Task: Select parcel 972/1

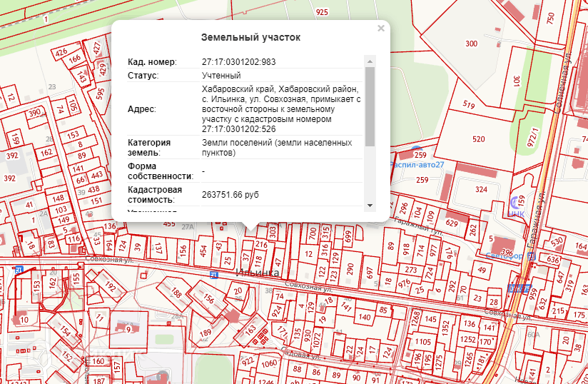Action: (x=532, y=137)
